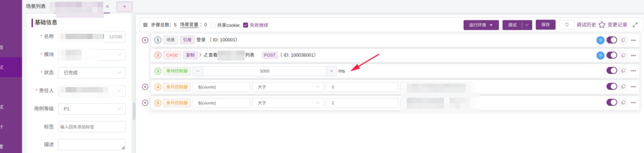
Task: Open the 用例等级 dropdown showing P1
Action: point(92,109)
